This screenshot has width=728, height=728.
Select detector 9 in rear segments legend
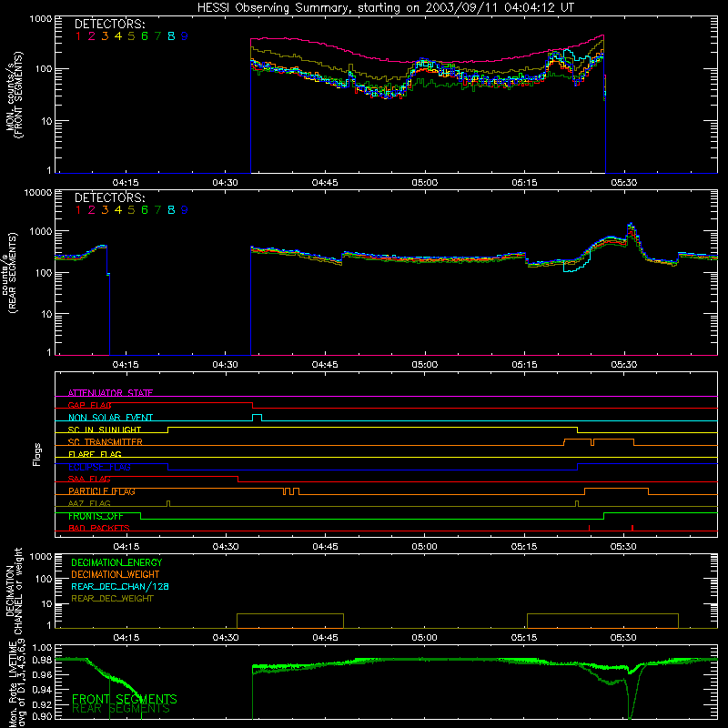coord(185,210)
